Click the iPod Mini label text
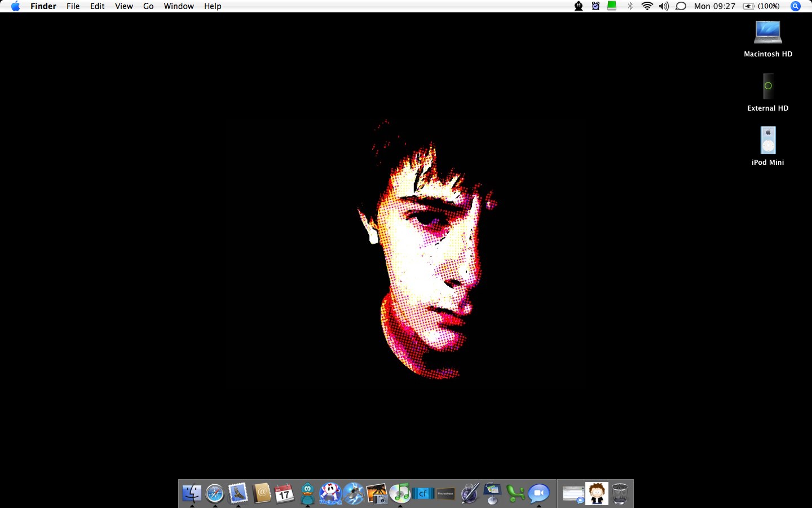The width and height of the screenshot is (812, 508). 768,163
